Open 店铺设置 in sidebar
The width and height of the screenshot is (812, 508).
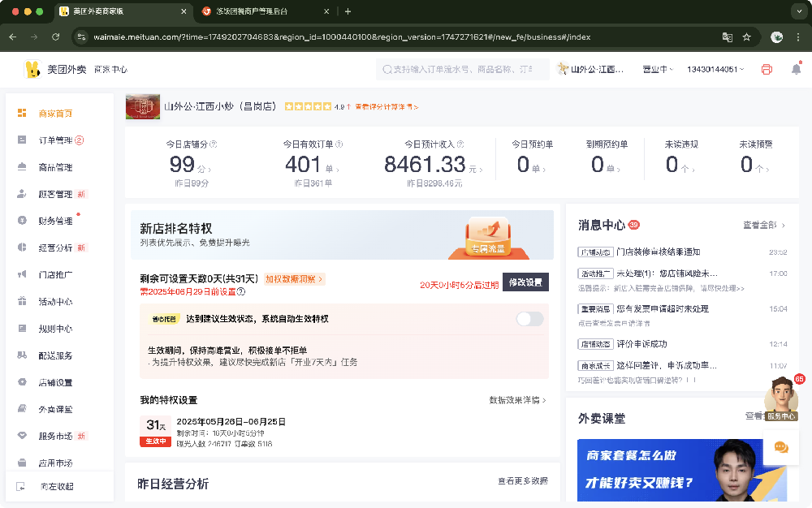click(x=55, y=382)
